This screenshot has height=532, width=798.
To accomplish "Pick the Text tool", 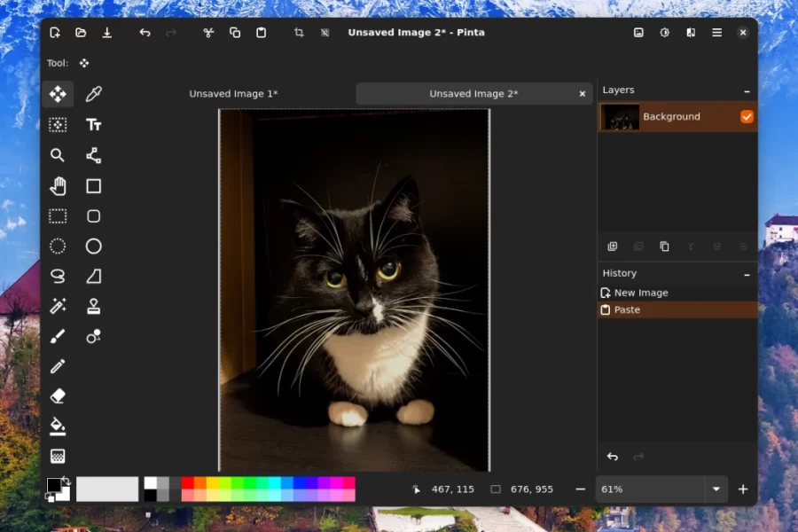I will (93, 125).
